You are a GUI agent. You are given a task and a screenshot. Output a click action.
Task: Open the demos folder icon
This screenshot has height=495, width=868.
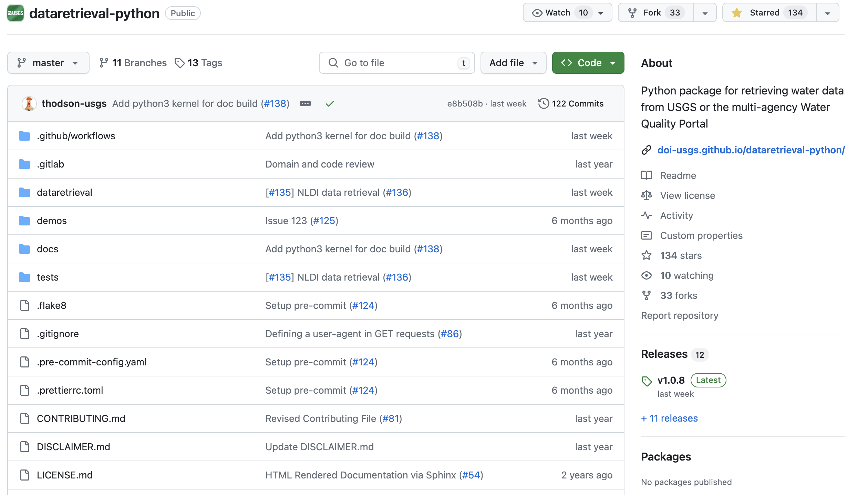point(24,221)
